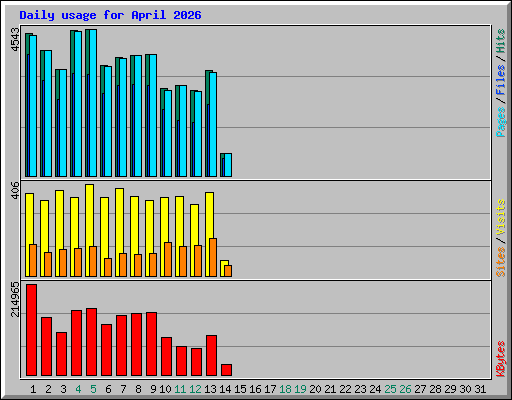Select green weekend day label "25"
The image size is (512, 400).
pyautogui.click(x=390, y=389)
